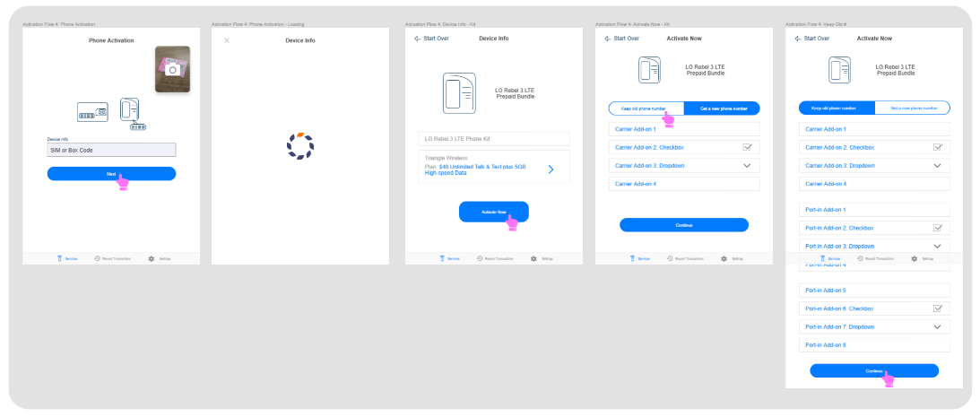Open Settings gear on the Phone Activation screen
This screenshot has width=980, height=417.
tap(151, 258)
